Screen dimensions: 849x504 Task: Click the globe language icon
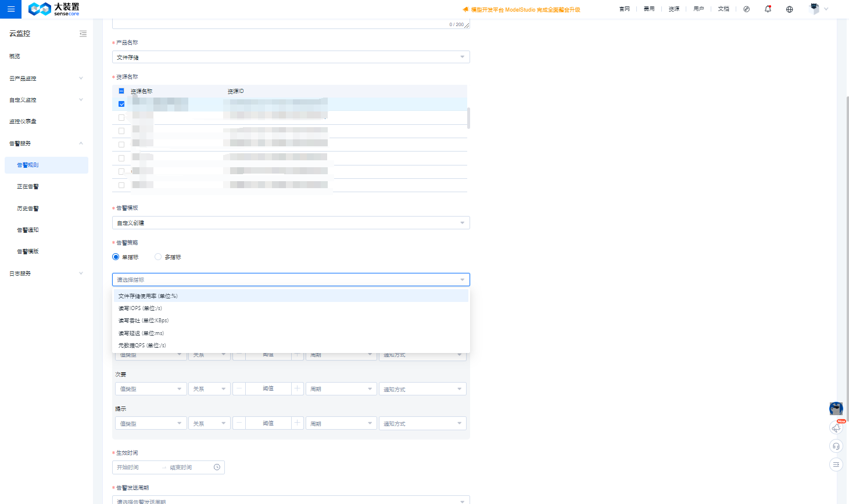pos(789,9)
